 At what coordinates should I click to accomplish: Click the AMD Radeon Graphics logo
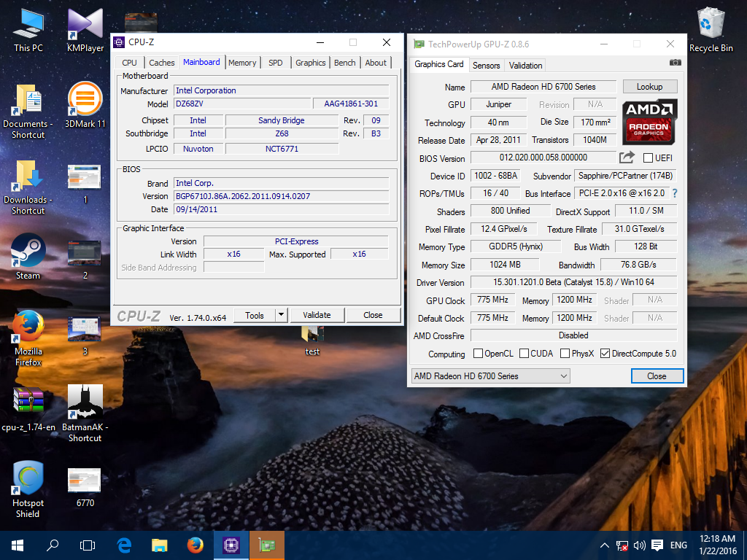[649, 122]
